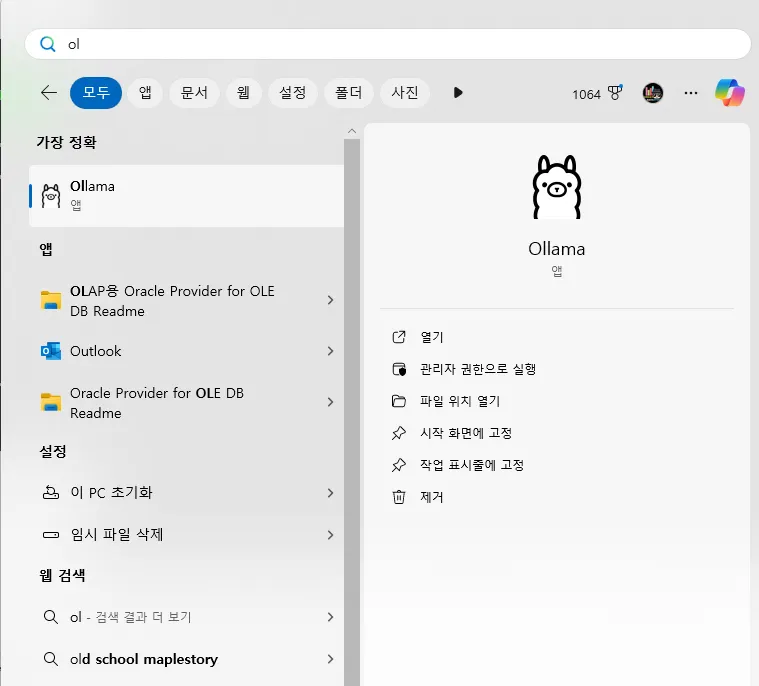The height and width of the screenshot is (686, 759).
Task: Switch to the 앱 filter tab
Action: (145, 92)
